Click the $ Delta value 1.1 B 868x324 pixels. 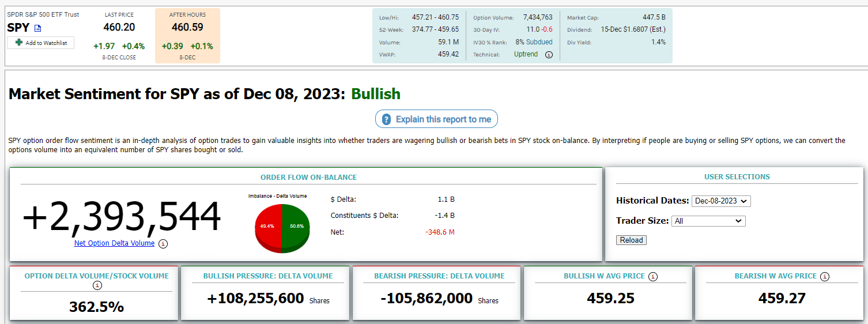(x=446, y=199)
